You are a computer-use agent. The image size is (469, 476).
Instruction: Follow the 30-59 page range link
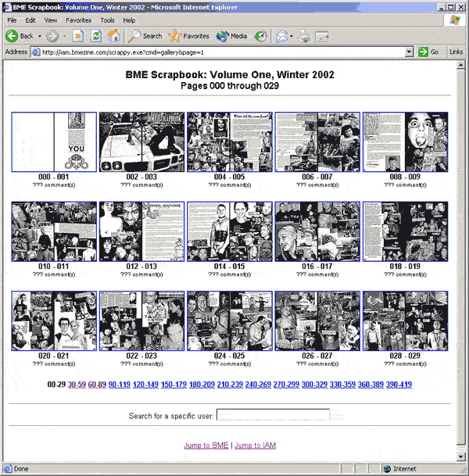tap(77, 385)
